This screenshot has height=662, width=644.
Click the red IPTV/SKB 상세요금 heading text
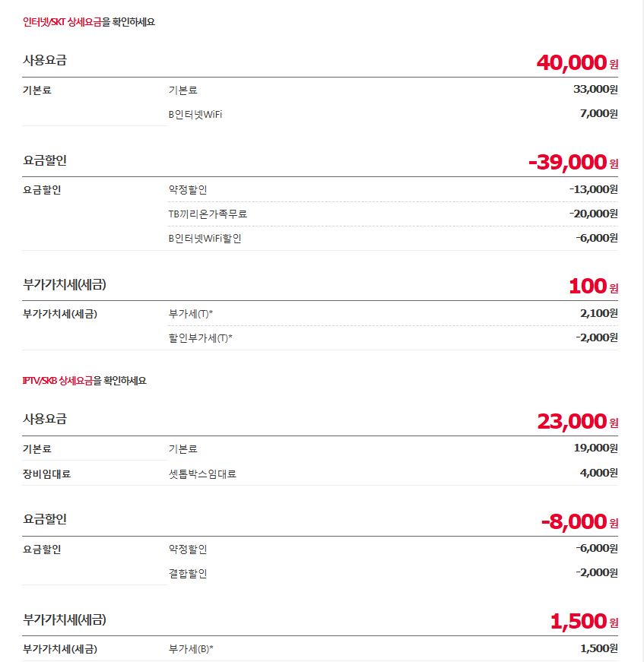(58, 381)
